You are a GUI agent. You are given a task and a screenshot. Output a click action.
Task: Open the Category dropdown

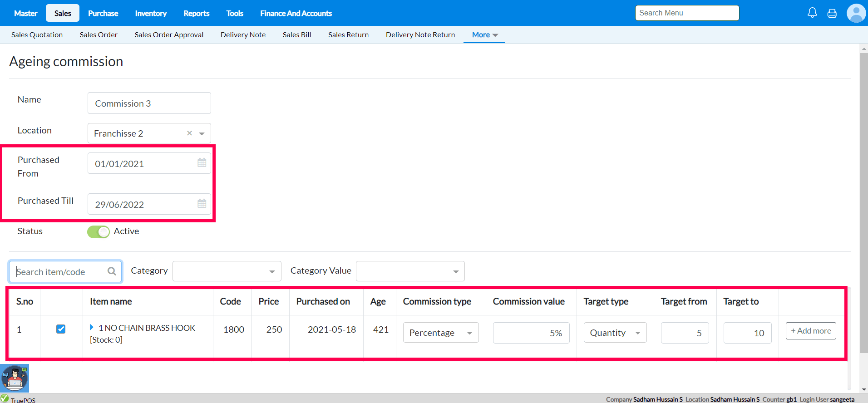click(x=227, y=271)
